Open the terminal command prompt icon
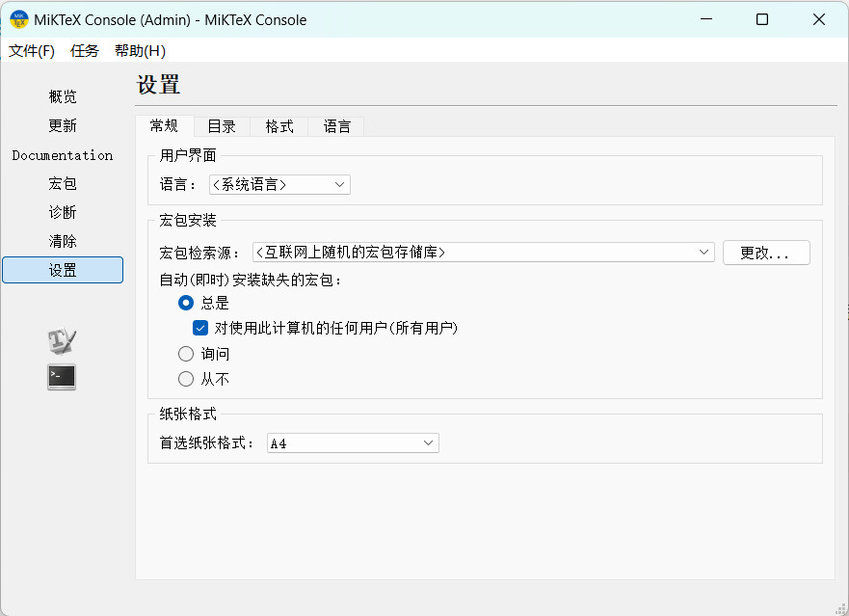 pyautogui.click(x=62, y=377)
